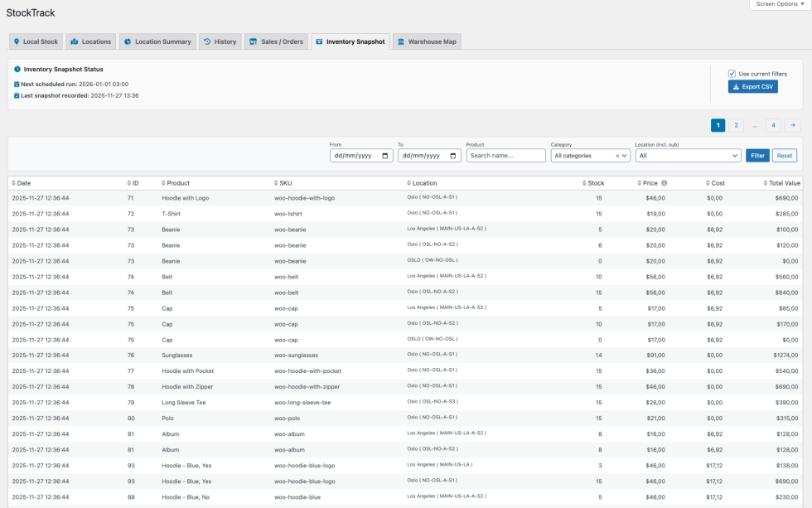Screen dimensions: 812x508
Task: Clear the category selection with the x icon
Action: 617,156
